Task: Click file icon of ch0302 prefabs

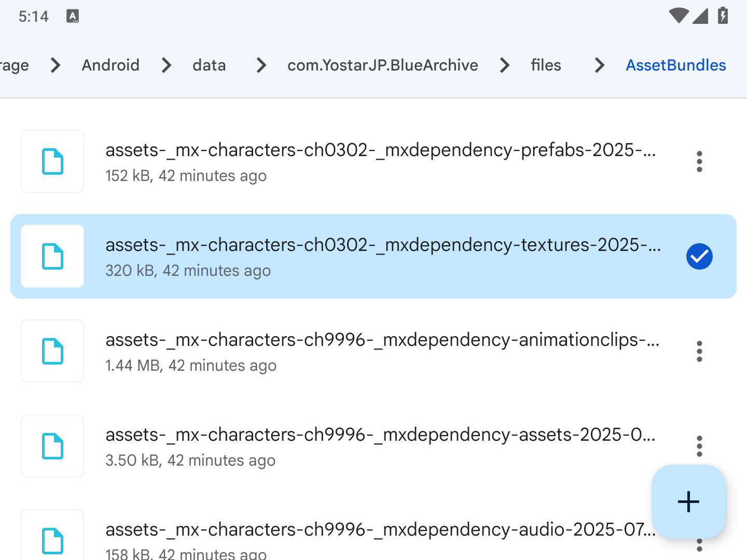Action: [x=52, y=161]
